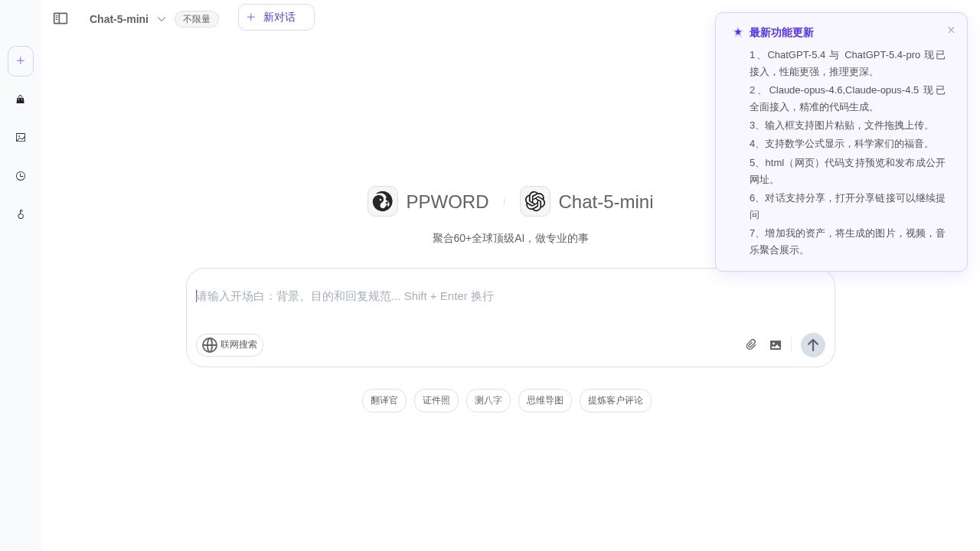Image resolution: width=980 pixels, height=551 pixels.
Task: Select the 证件照 preset
Action: coord(436,400)
